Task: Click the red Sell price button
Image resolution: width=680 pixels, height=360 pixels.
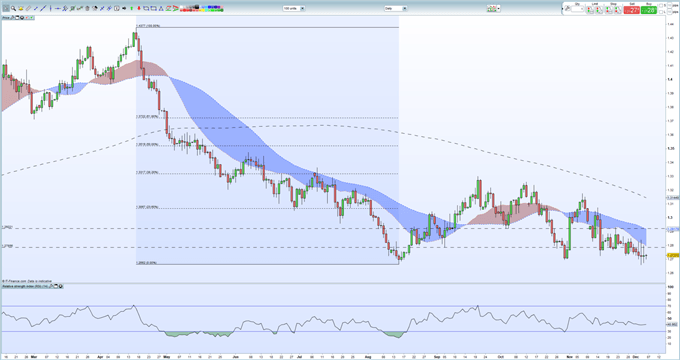Action: click(x=631, y=10)
